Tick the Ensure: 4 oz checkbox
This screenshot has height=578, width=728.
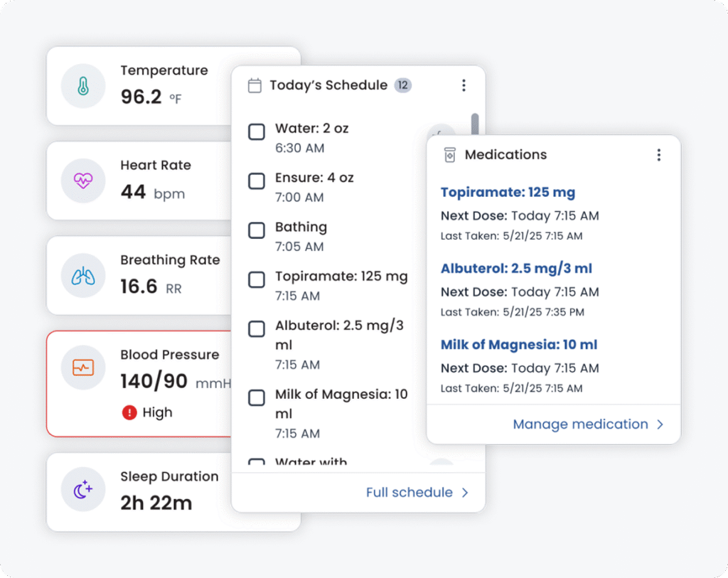tap(257, 181)
